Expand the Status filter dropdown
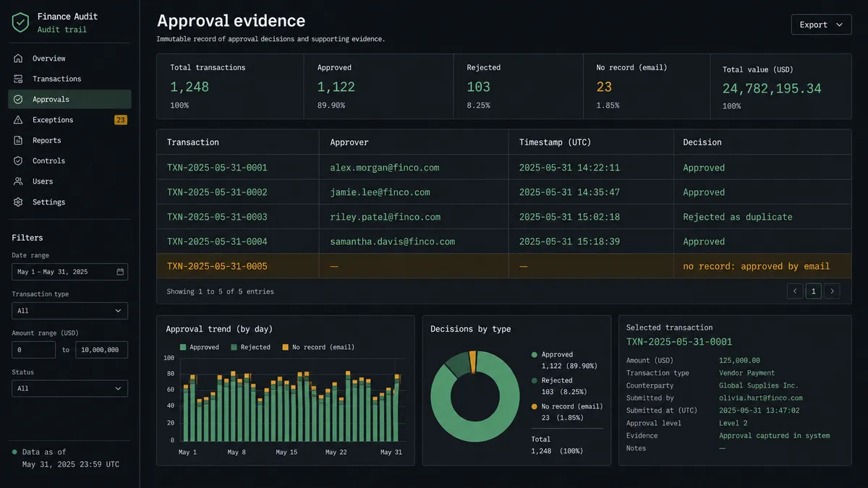868x488 pixels. (69, 388)
